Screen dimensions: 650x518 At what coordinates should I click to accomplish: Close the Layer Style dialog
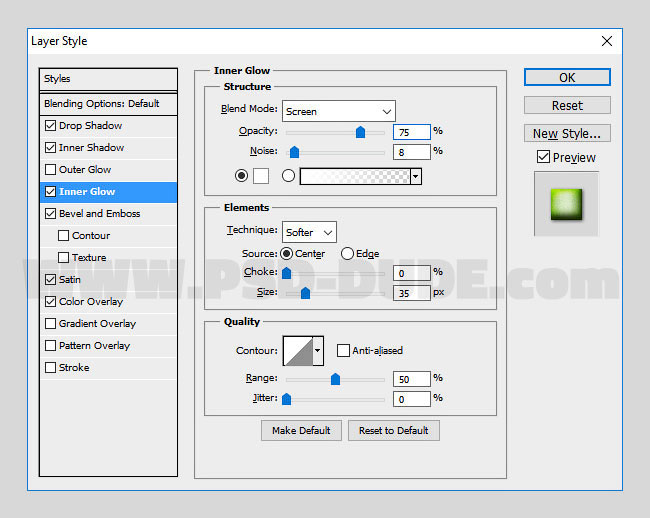(606, 41)
